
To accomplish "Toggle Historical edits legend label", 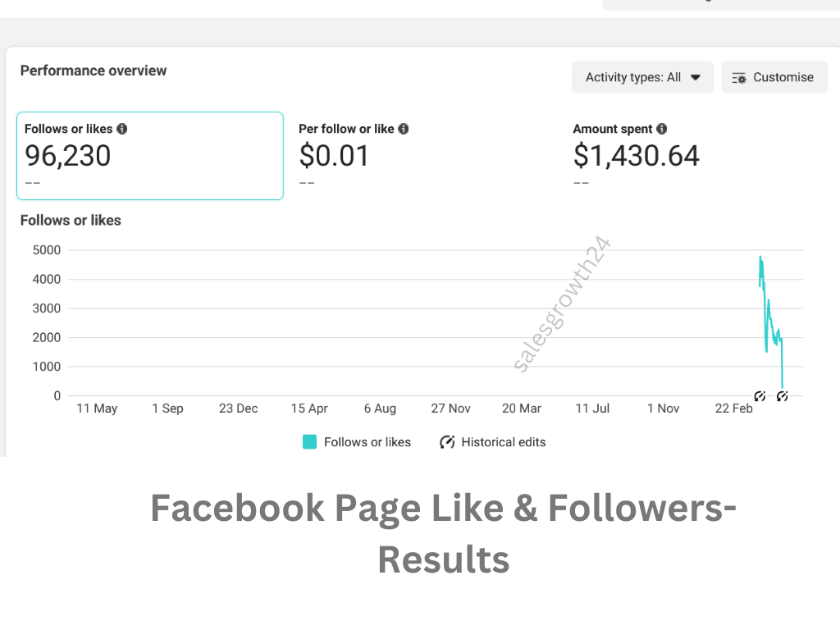I will [x=504, y=442].
